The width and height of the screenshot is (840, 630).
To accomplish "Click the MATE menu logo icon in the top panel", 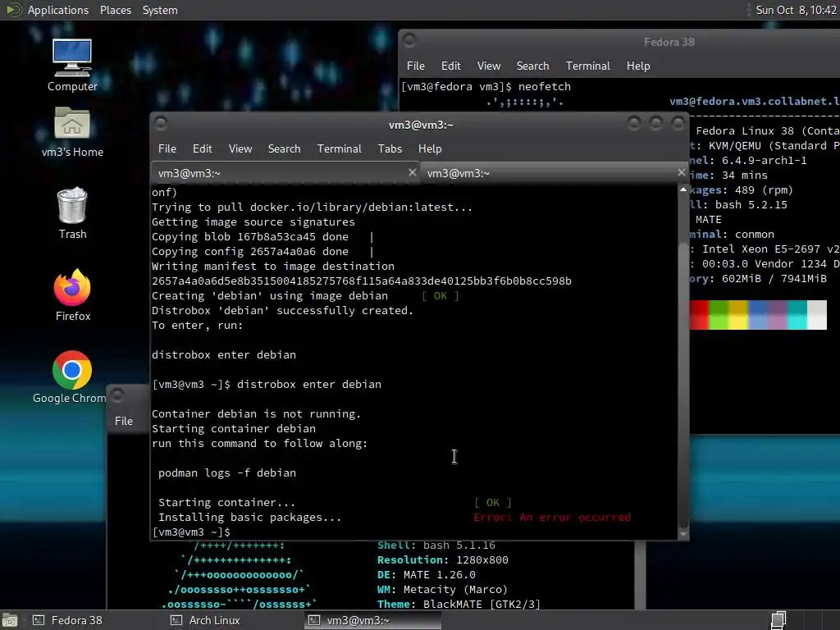I will 13,10.
